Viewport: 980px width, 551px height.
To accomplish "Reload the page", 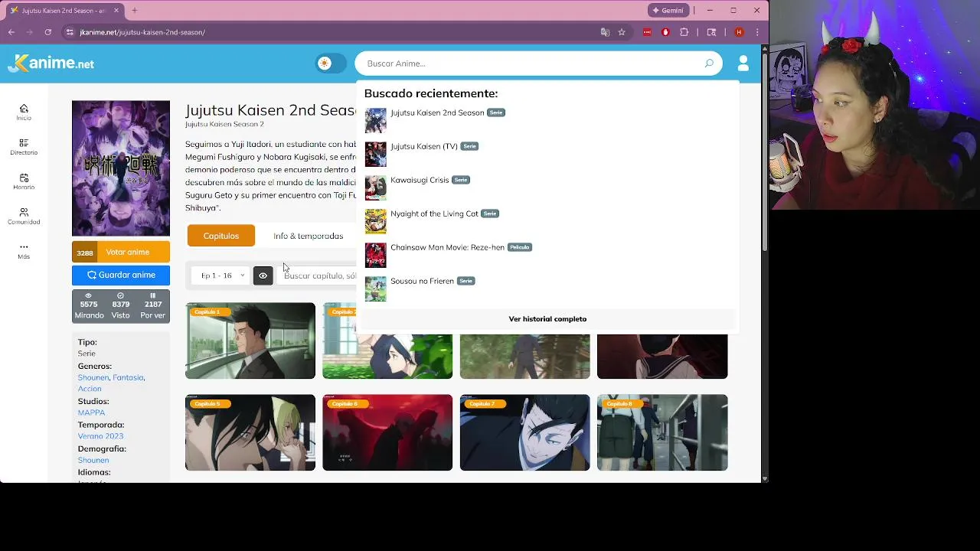I will (48, 32).
